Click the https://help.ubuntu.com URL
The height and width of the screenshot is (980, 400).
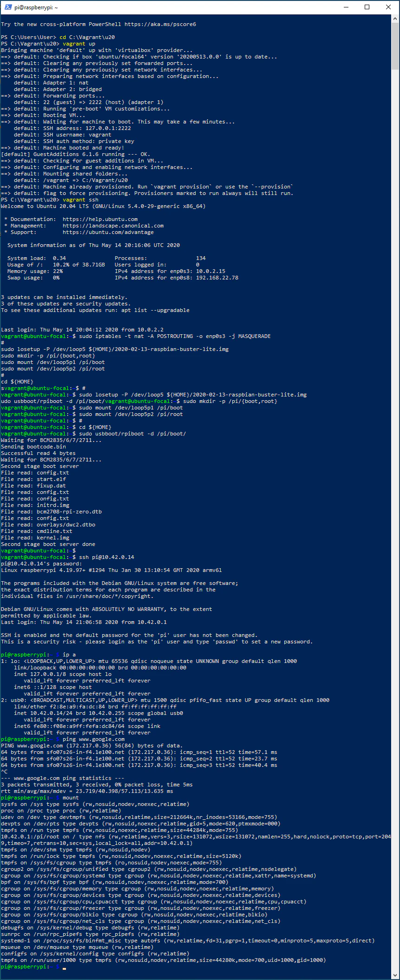(100, 219)
